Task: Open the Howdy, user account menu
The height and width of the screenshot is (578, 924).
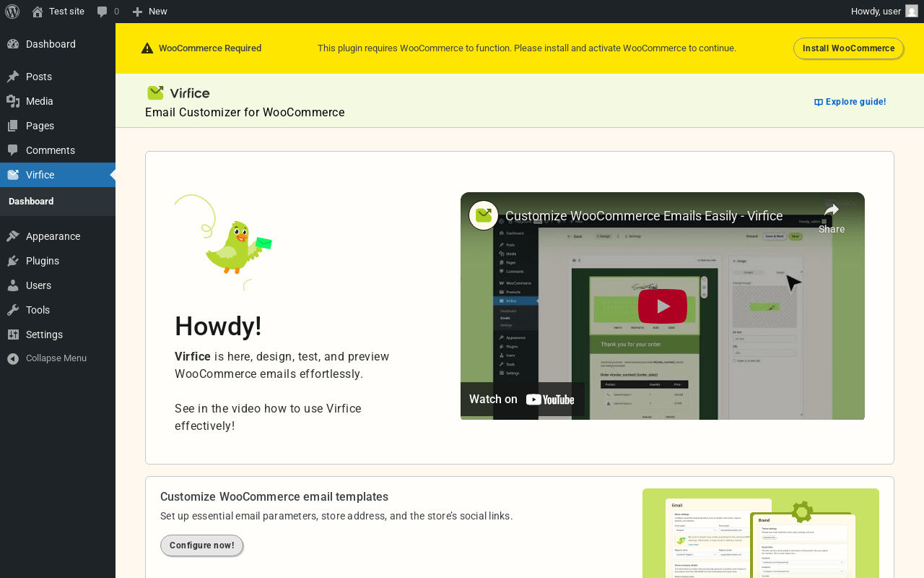Action: (876, 11)
